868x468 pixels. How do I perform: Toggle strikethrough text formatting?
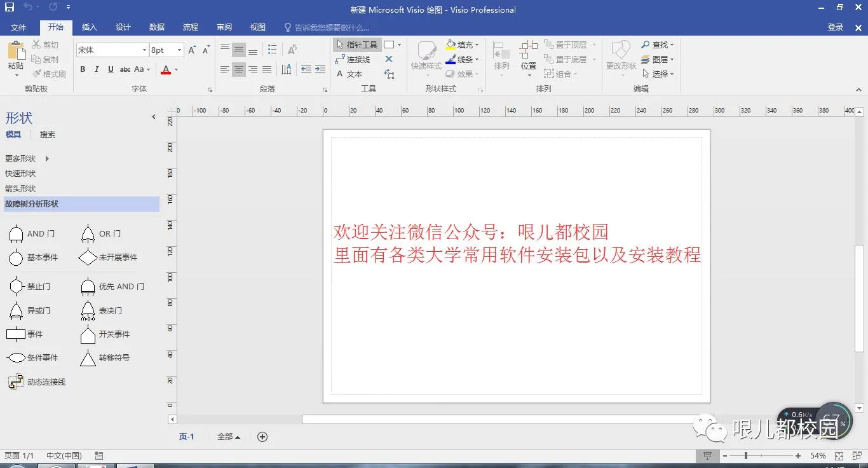125,69
